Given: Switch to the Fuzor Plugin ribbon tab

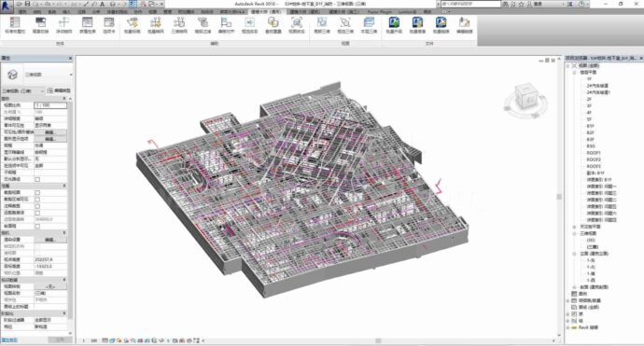Looking at the screenshot, I should coord(379,12).
